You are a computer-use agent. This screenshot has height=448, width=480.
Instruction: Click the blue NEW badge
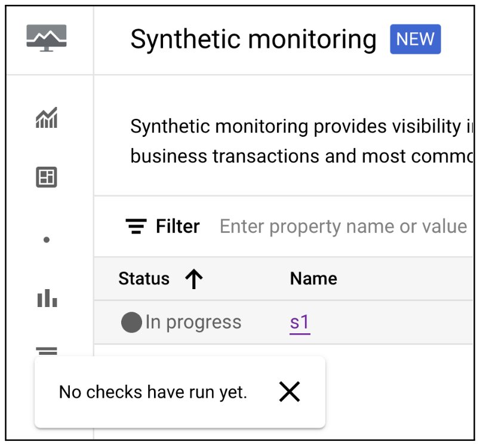pyautogui.click(x=415, y=39)
